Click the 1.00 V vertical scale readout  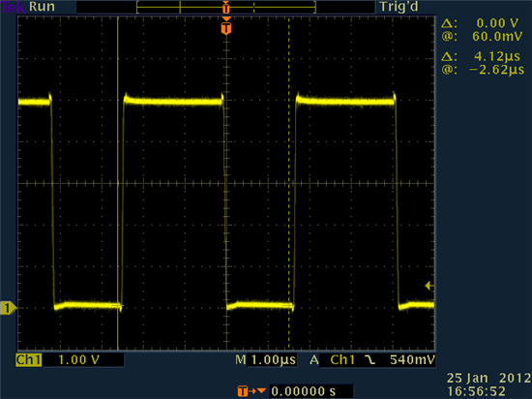[79, 360]
